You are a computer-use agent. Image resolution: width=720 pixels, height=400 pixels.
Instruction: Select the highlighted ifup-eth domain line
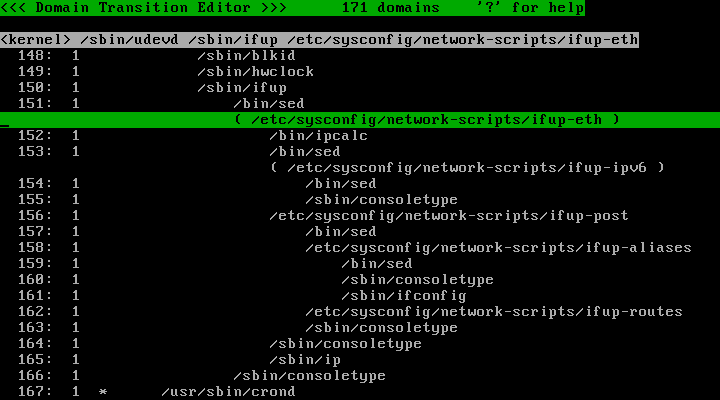point(426,119)
